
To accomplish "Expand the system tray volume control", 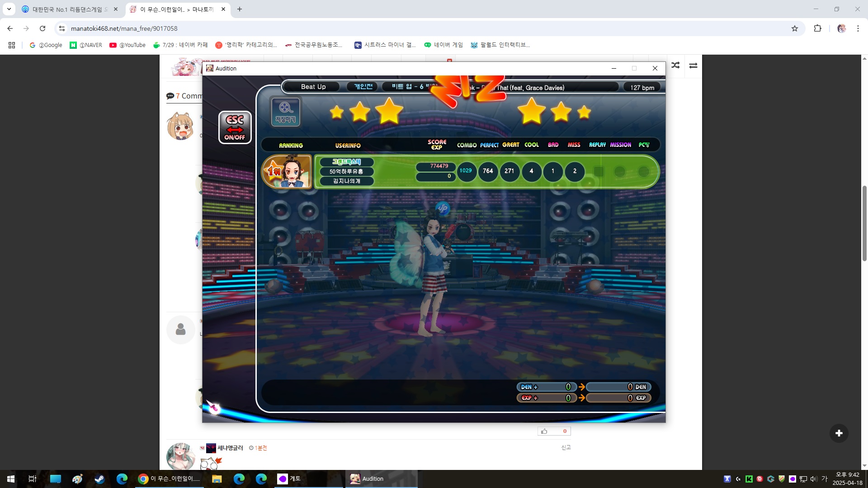I will (x=814, y=479).
